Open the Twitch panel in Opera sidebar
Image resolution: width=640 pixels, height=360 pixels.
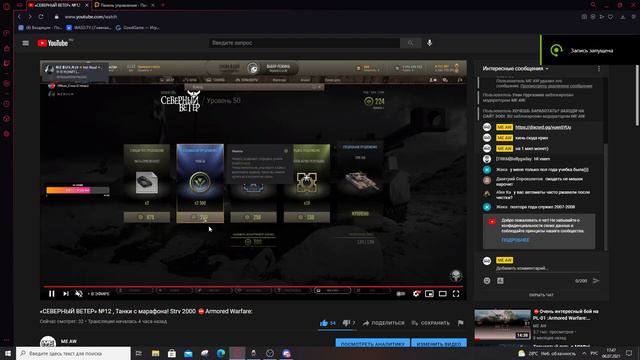point(7,63)
